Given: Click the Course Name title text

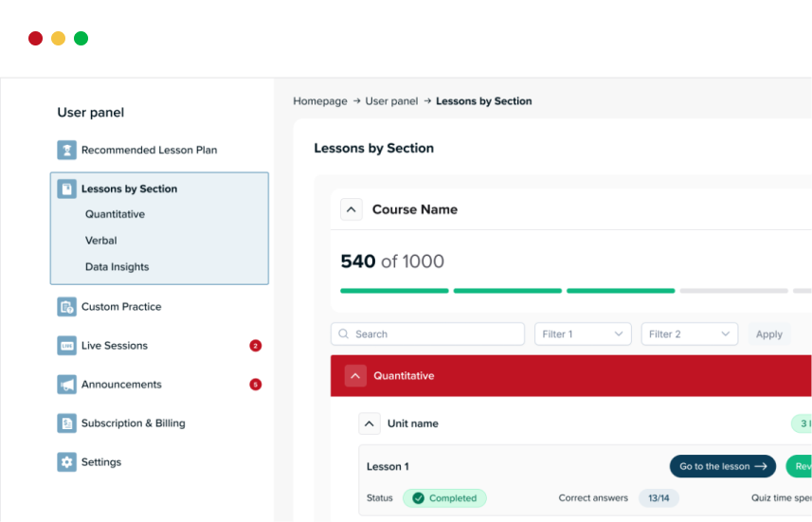Looking at the screenshot, I should (415, 209).
